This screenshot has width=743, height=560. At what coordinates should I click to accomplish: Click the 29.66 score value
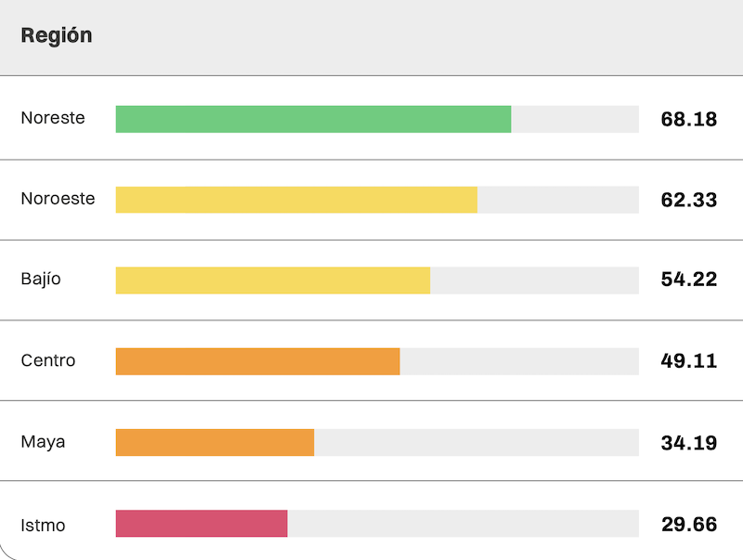pos(689,525)
